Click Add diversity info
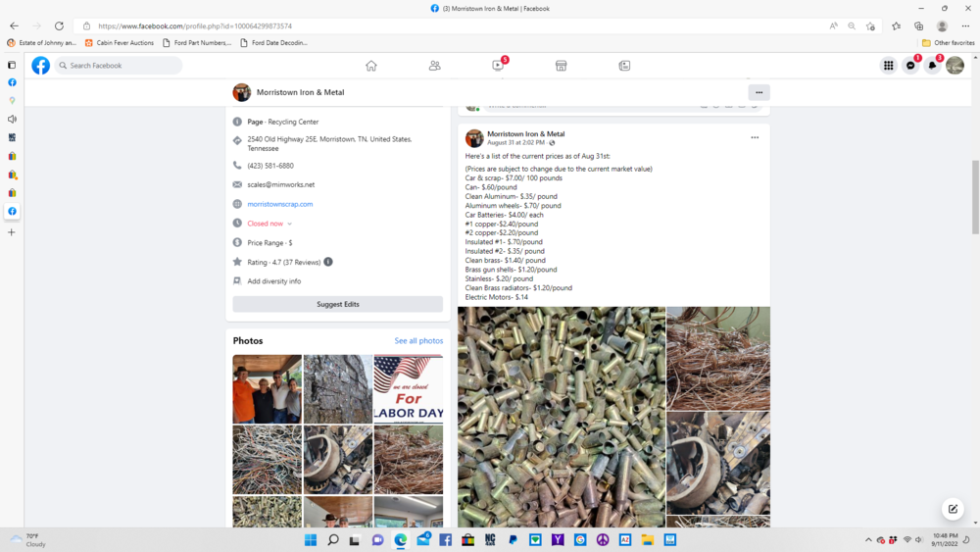 click(x=273, y=281)
